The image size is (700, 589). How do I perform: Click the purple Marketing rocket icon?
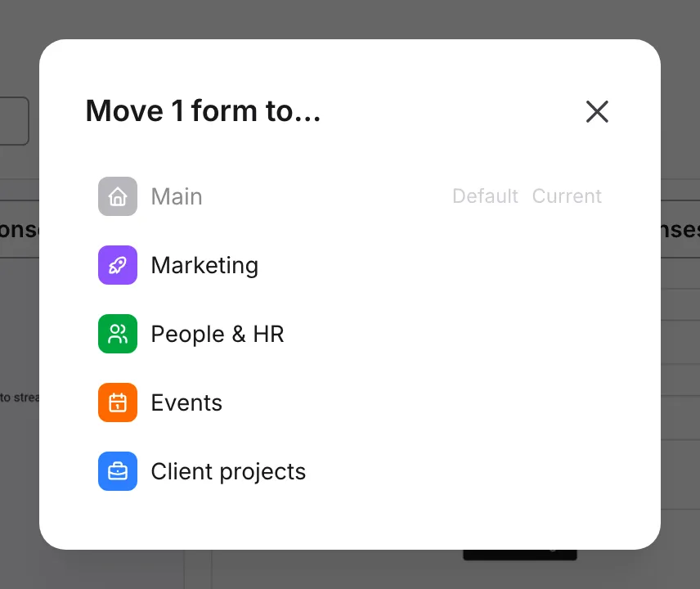coord(118,265)
